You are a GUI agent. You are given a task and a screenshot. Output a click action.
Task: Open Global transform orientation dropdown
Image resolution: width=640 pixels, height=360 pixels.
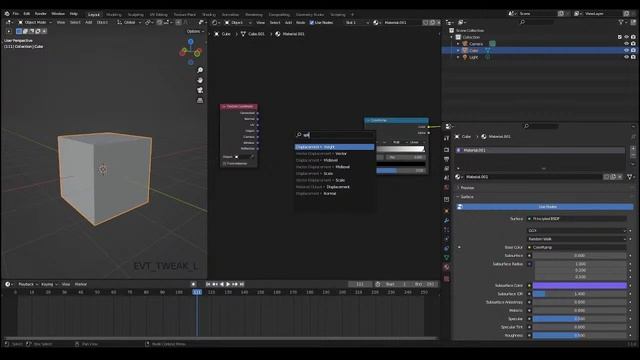coord(129,22)
